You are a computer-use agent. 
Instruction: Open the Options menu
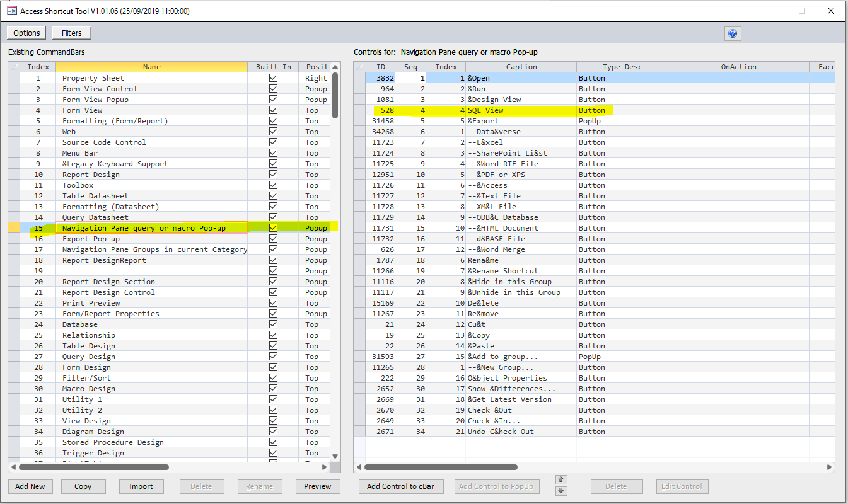[26, 33]
